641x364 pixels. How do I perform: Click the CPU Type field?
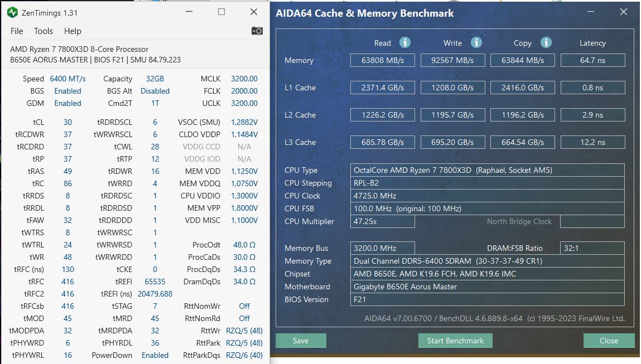[x=487, y=171]
